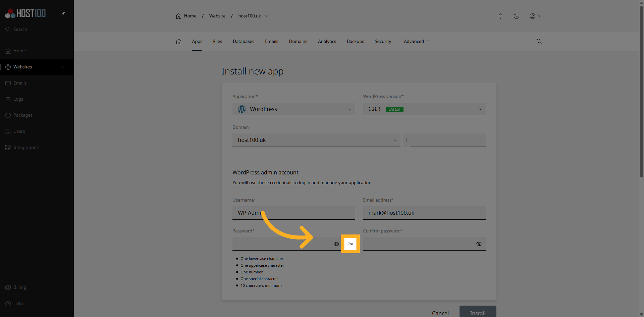This screenshot has width=644, height=317.
Task: Open Users in the sidebar
Action: pos(37,131)
